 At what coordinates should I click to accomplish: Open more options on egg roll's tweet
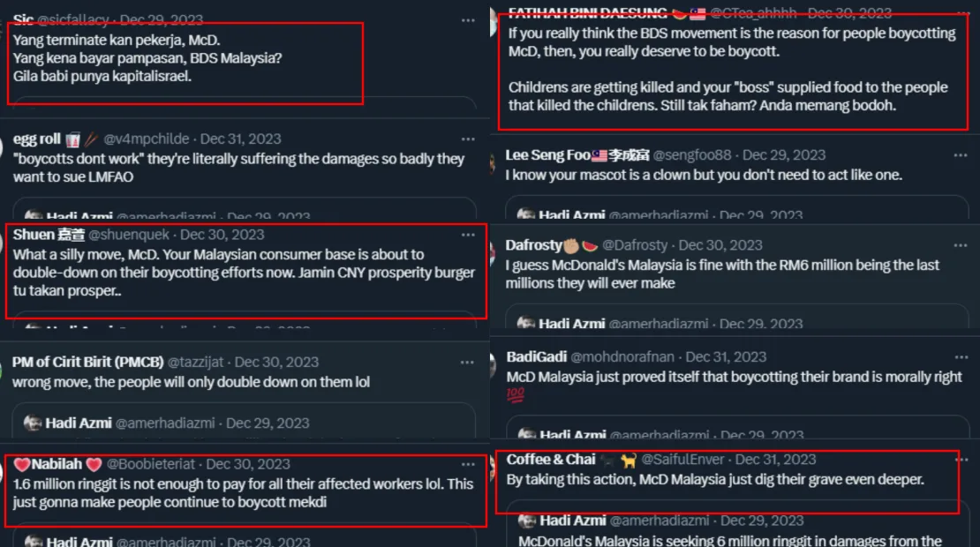point(469,139)
